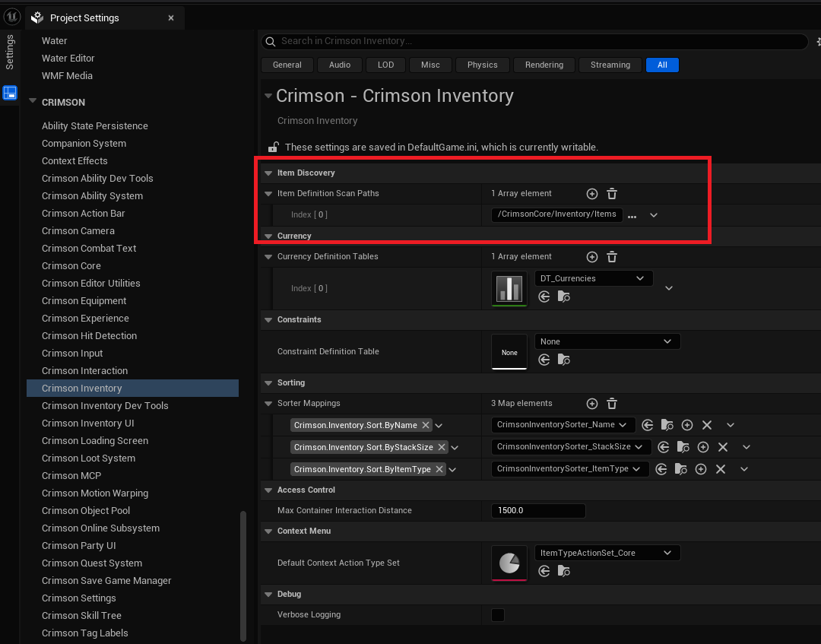Collapse the Sorter Mappings map
The image size is (821, 644).
tap(268, 404)
